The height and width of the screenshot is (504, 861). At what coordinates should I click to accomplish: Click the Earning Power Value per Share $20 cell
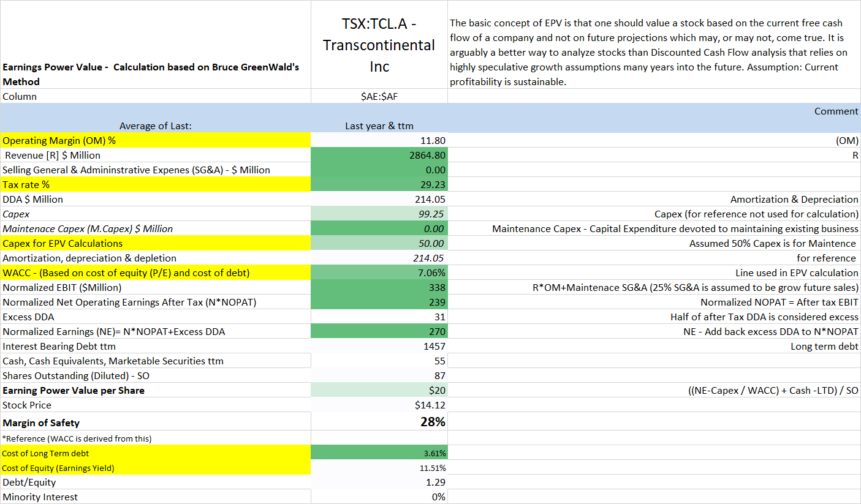[x=379, y=390]
